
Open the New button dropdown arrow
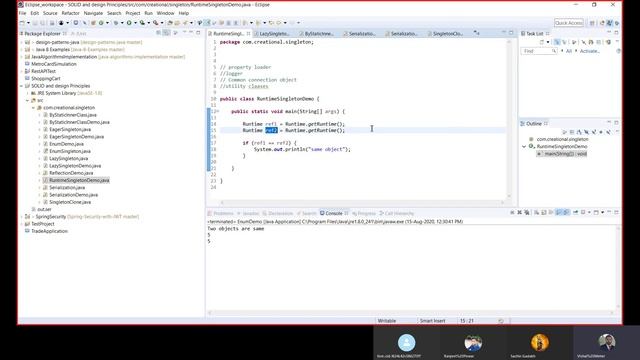tap(28, 23)
